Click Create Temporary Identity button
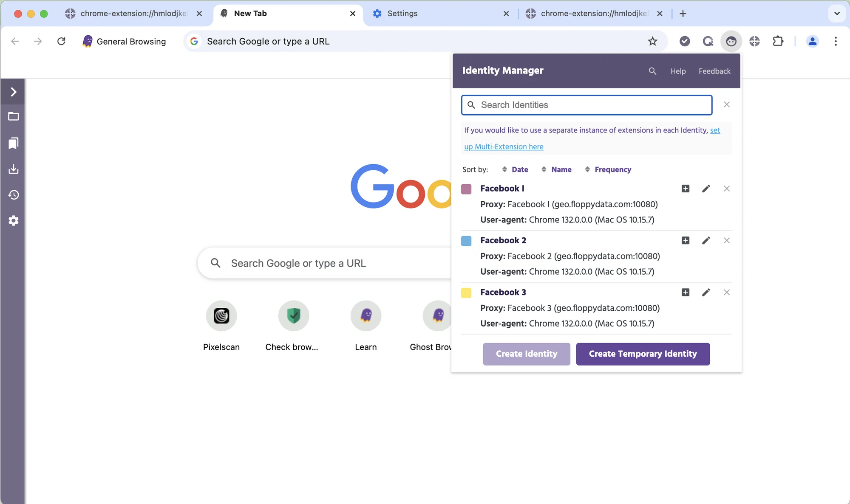This screenshot has width=850, height=504. 643,354
